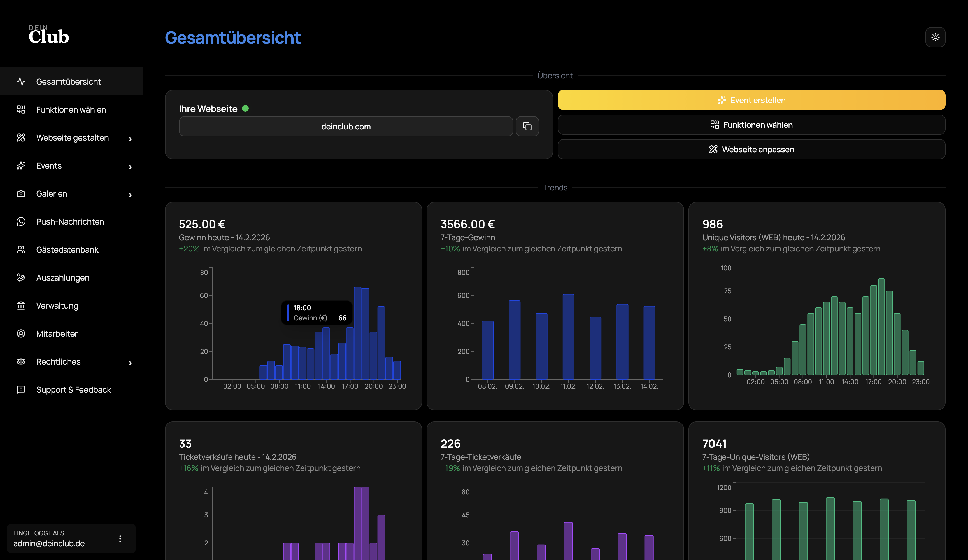Click the Webseite anpassen button

pos(751,150)
